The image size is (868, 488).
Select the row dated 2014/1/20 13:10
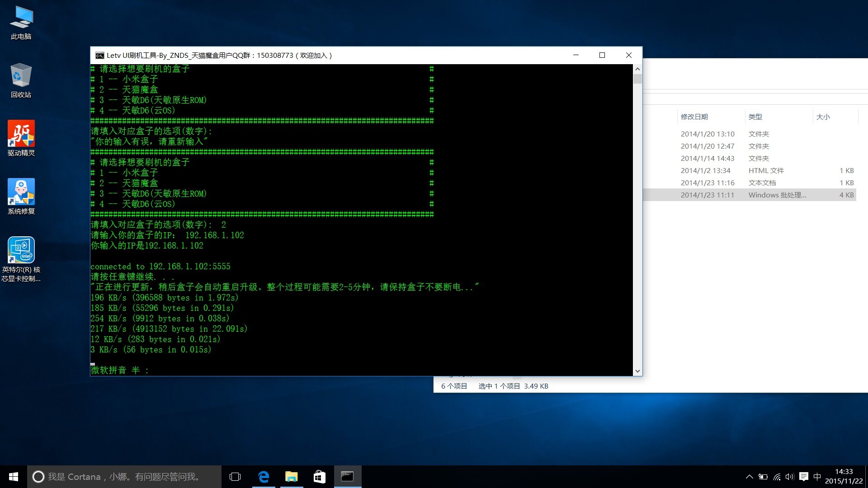pyautogui.click(x=750, y=134)
